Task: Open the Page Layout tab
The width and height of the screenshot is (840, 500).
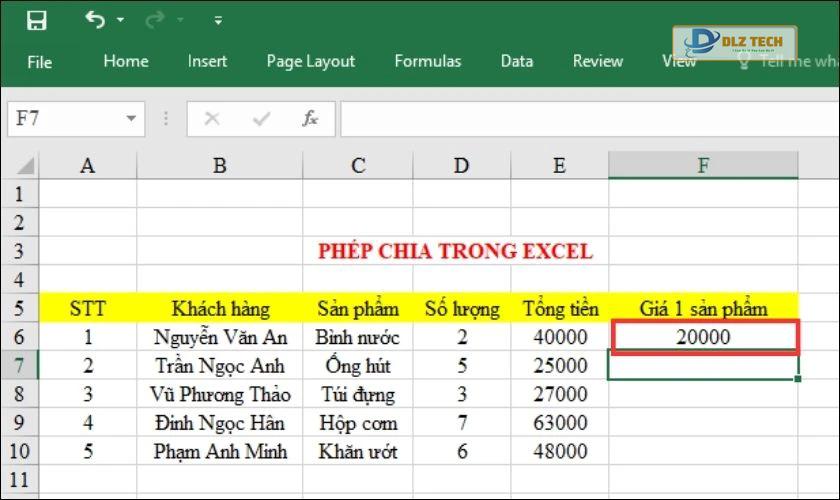Action: (x=311, y=62)
